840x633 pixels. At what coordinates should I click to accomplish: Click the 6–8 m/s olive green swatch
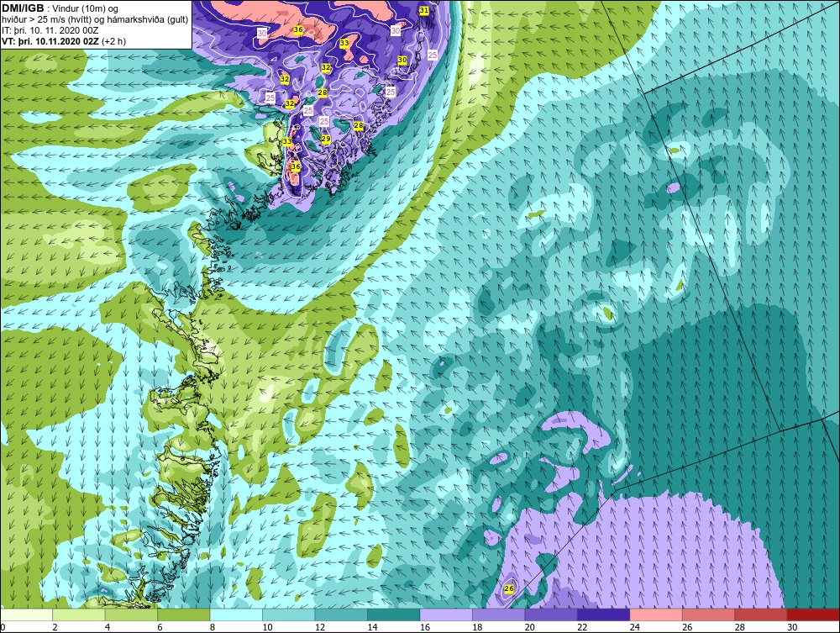click(184, 615)
